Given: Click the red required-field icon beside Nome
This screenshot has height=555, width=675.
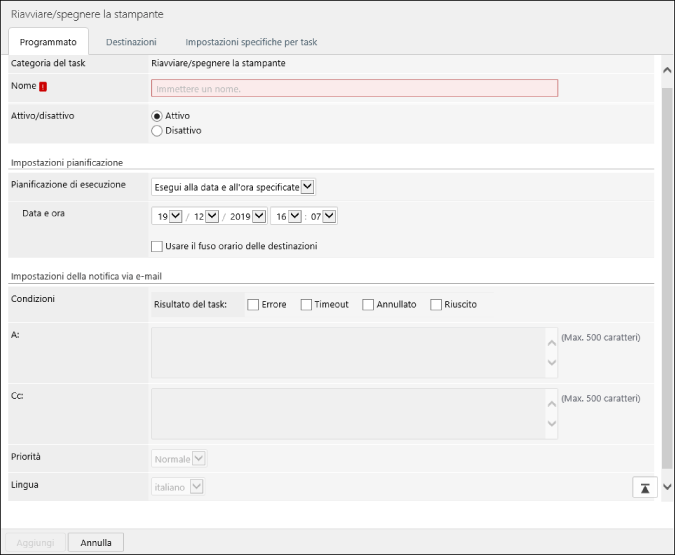Looking at the screenshot, I should 43,87.
